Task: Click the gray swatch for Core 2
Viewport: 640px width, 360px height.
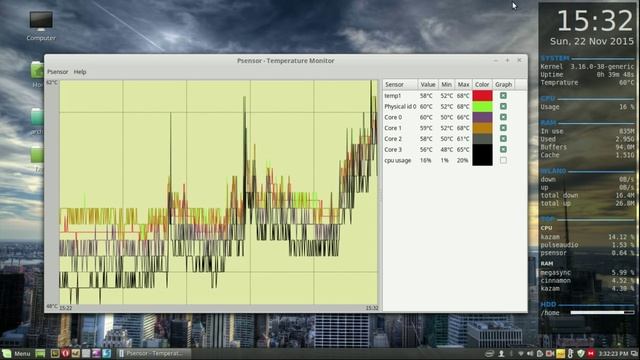Action: pyautogui.click(x=482, y=139)
